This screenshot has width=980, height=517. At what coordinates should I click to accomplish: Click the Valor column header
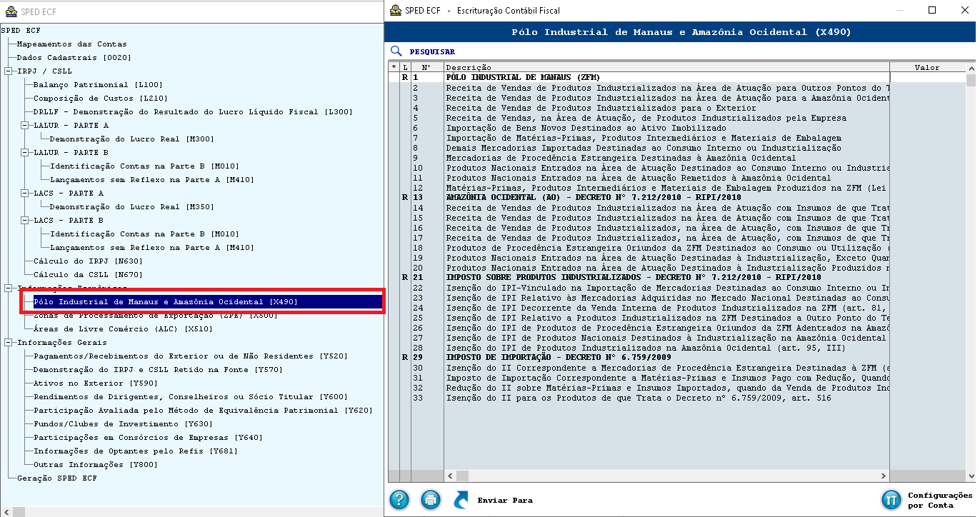(x=927, y=67)
